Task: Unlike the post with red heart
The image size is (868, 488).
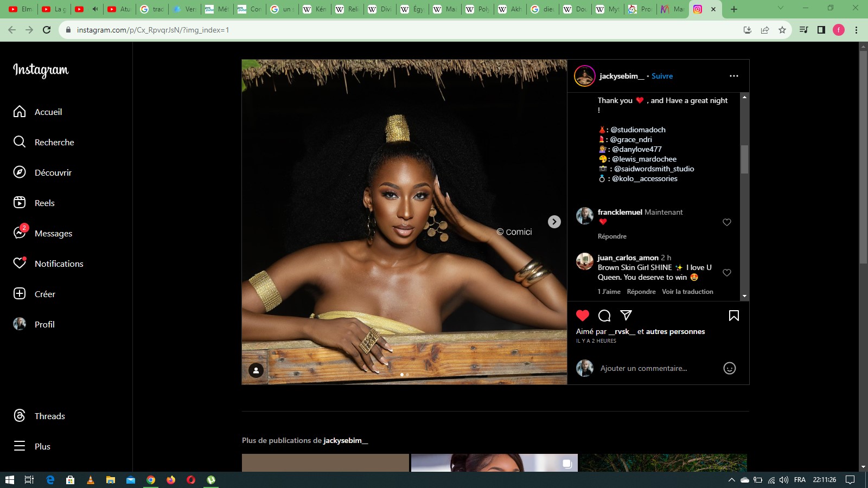Action: [583, 316]
